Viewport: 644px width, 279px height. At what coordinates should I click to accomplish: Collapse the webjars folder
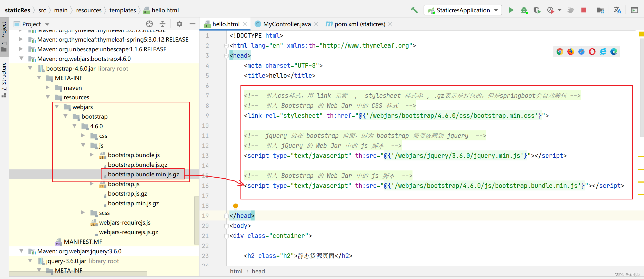(57, 107)
